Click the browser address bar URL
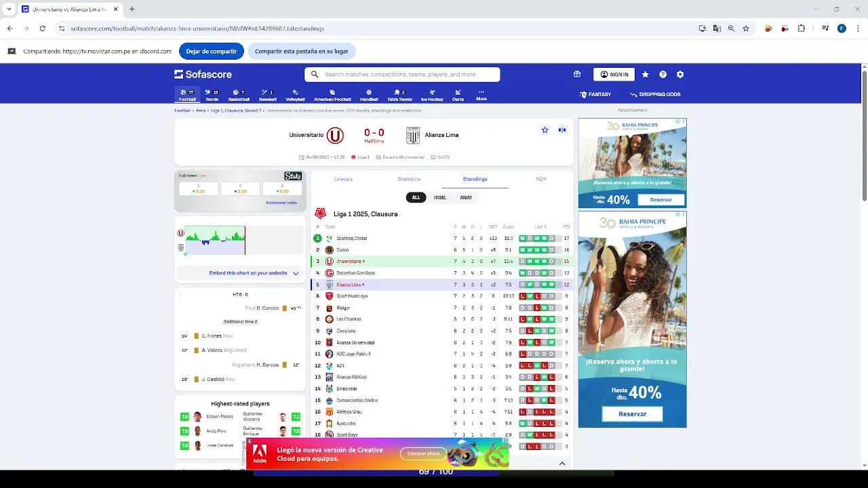 [x=197, y=28]
